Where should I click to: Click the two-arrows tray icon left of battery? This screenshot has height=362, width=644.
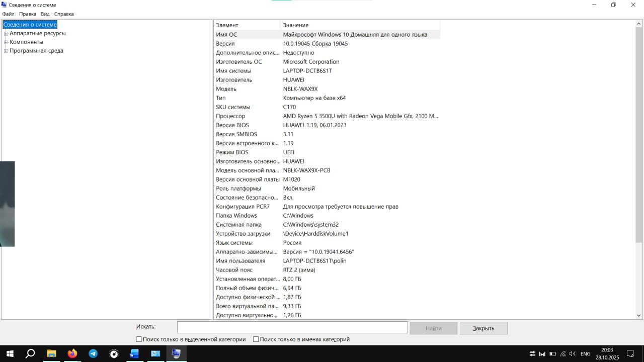[x=533, y=354]
